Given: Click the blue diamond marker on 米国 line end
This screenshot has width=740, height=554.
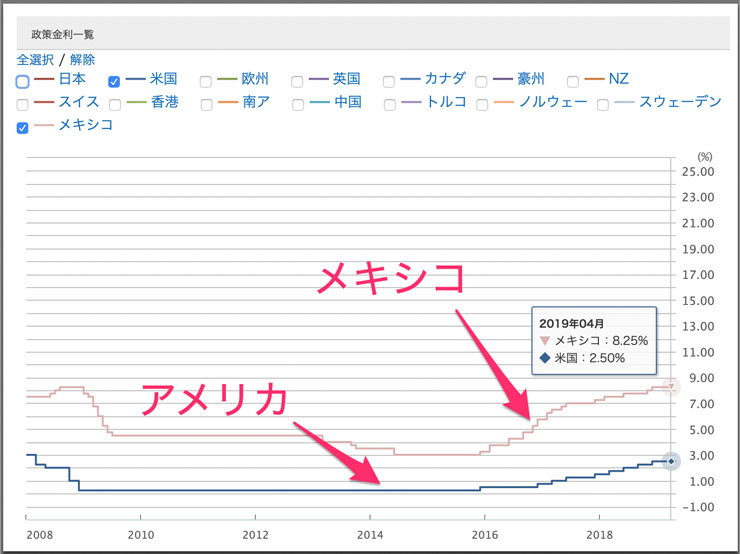Looking at the screenshot, I should pos(671,461).
